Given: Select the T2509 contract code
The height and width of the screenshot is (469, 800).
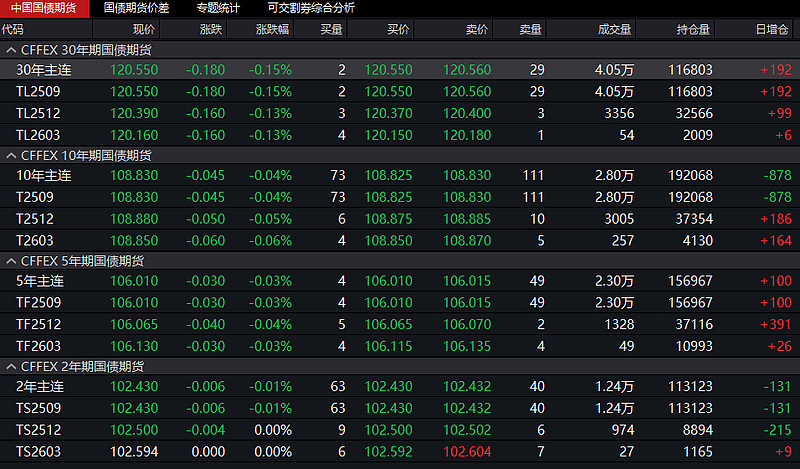Looking at the screenshot, I should click(35, 198).
